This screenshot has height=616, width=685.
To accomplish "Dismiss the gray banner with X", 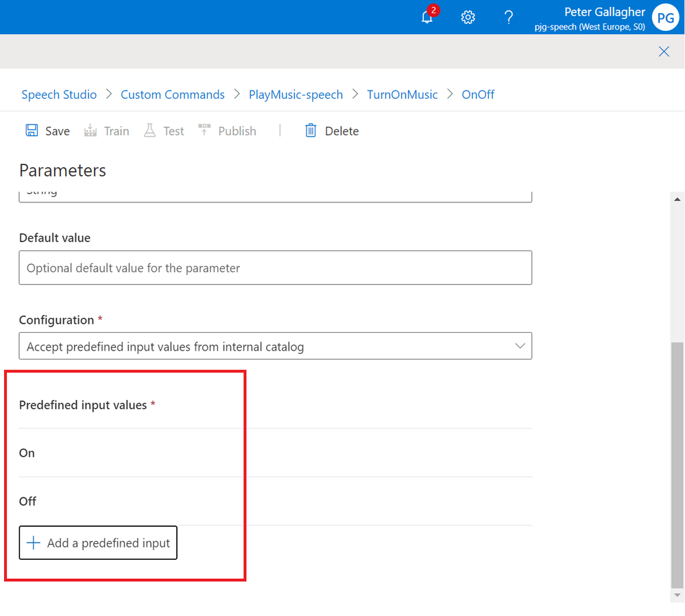I will (664, 51).
